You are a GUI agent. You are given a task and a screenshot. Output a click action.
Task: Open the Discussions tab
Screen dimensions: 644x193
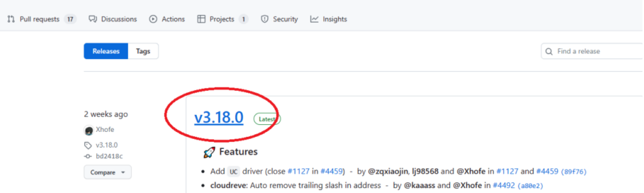click(113, 19)
